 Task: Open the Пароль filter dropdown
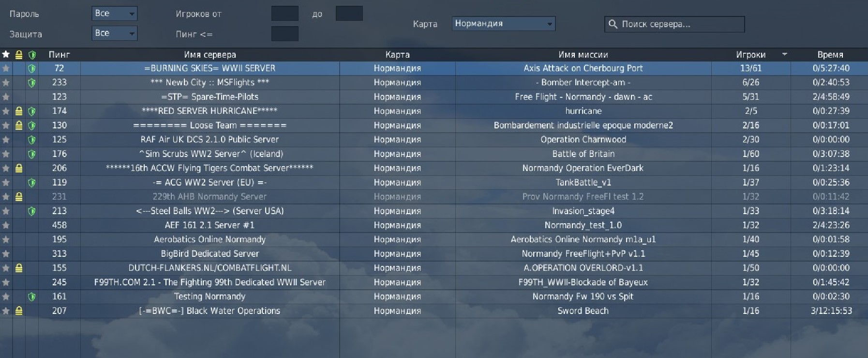click(115, 14)
